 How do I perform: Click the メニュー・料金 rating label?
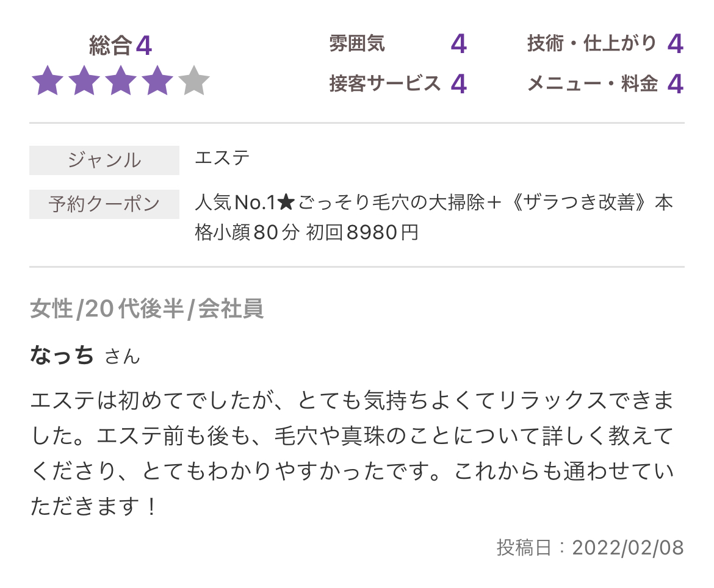coord(593,84)
